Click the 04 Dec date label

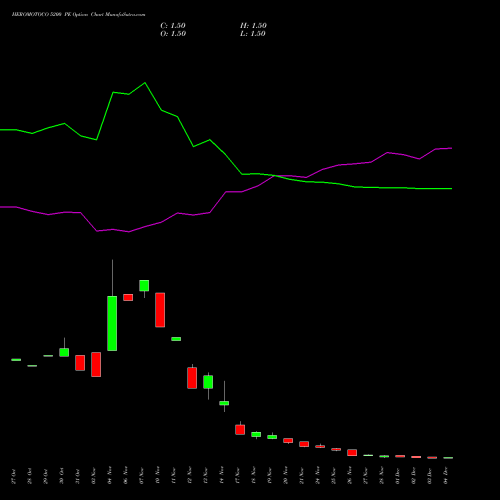446,476
